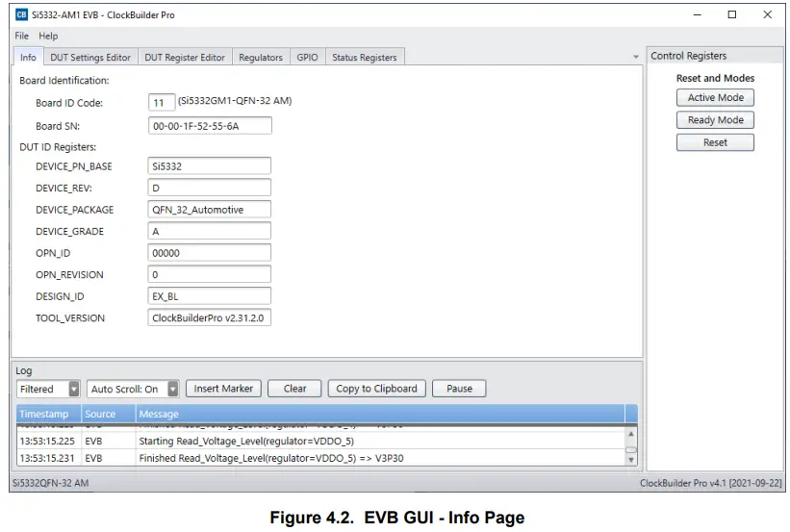Click the Ready Mode button
Image resolution: width=790 pixels, height=532 pixels.
coord(716,120)
